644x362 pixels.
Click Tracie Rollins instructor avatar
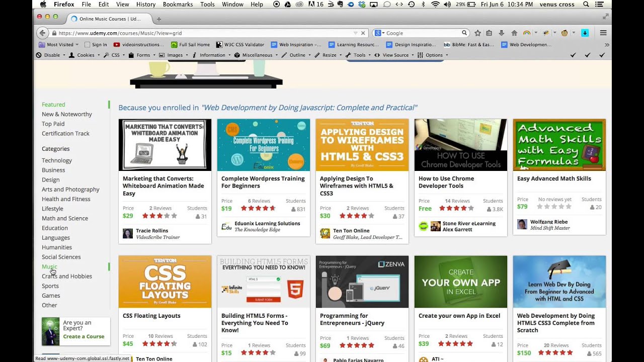128,233
